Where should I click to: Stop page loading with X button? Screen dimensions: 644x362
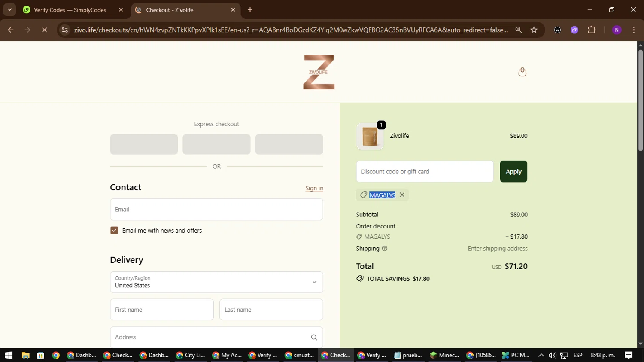pos(44,30)
